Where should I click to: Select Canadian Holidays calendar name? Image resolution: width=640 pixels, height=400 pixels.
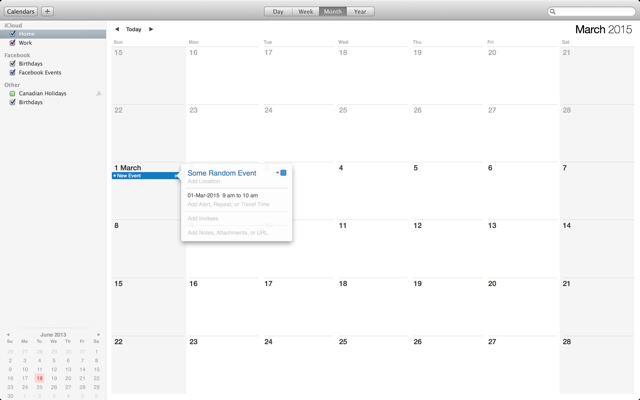tap(42, 93)
